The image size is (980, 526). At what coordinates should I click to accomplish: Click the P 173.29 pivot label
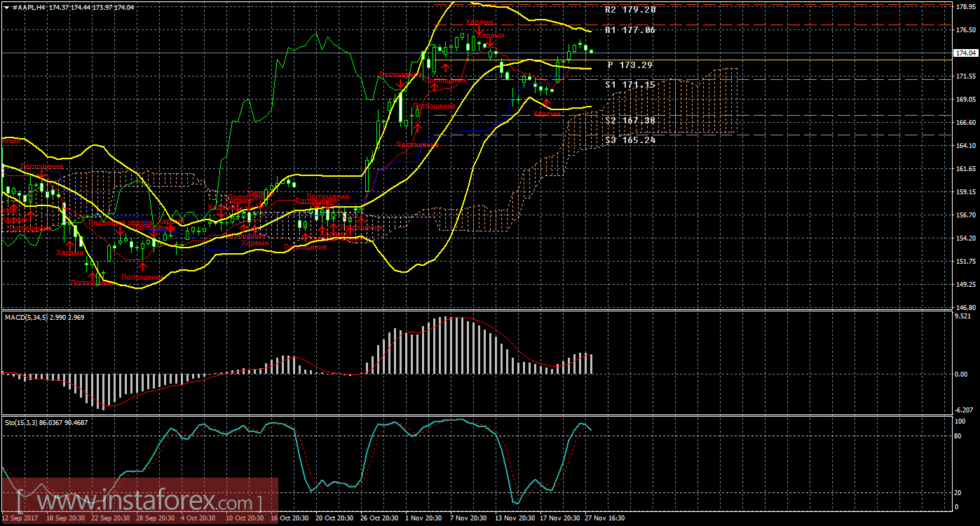click(630, 65)
